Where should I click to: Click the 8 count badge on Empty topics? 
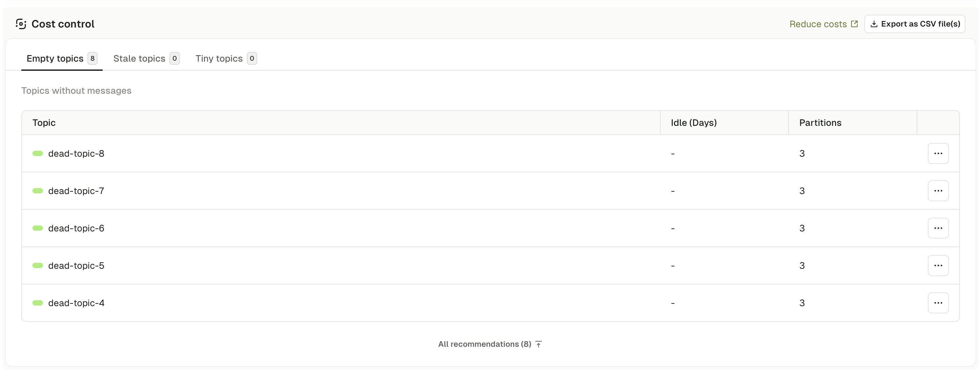(x=92, y=58)
